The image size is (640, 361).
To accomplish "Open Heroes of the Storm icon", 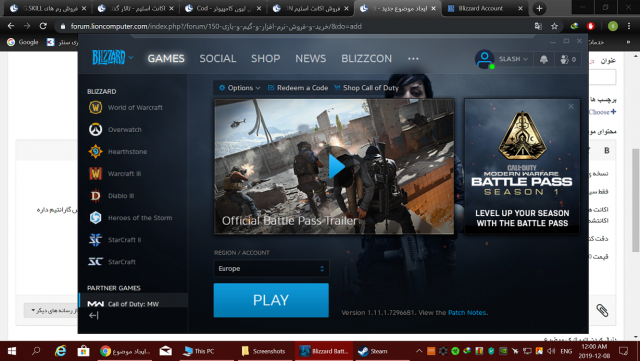I will [x=96, y=218].
